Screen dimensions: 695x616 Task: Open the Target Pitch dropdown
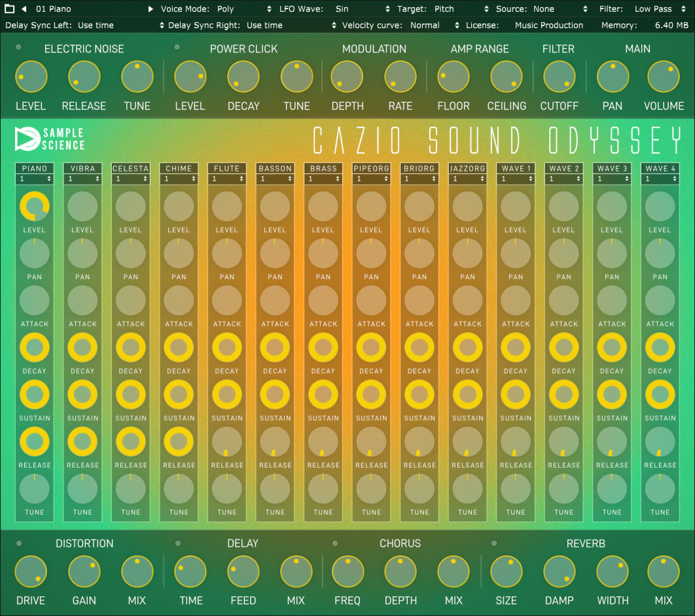coord(487,9)
